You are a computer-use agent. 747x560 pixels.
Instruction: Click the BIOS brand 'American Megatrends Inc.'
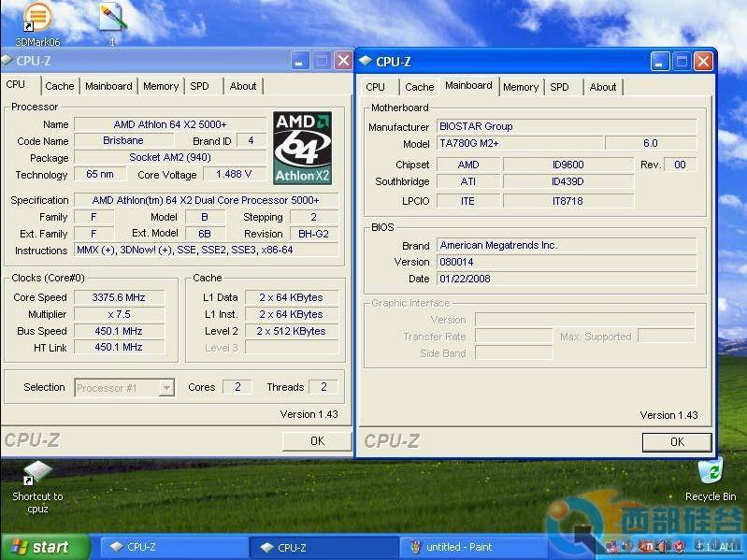click(x=567, y=245)
